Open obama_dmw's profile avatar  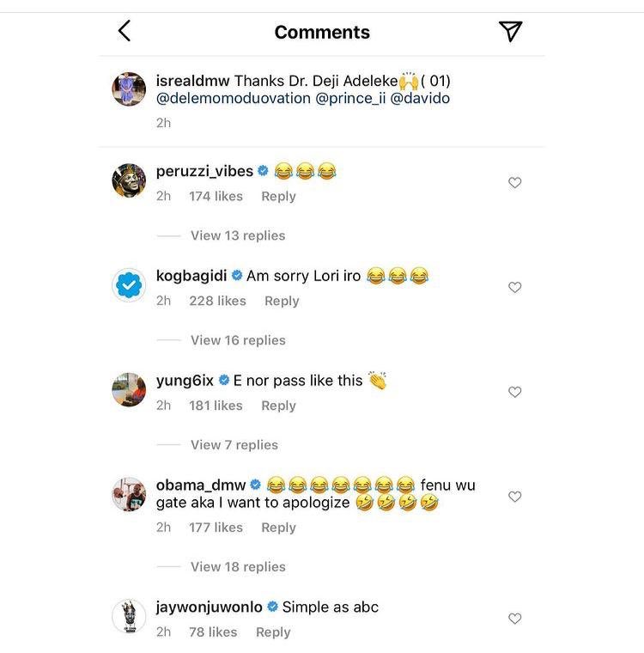[x=130, y=495]
